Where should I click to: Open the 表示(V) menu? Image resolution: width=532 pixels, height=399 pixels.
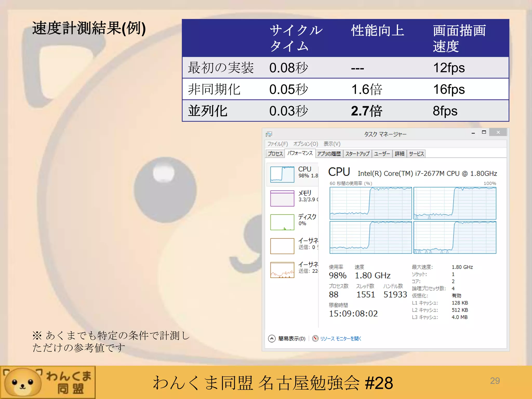332,144
